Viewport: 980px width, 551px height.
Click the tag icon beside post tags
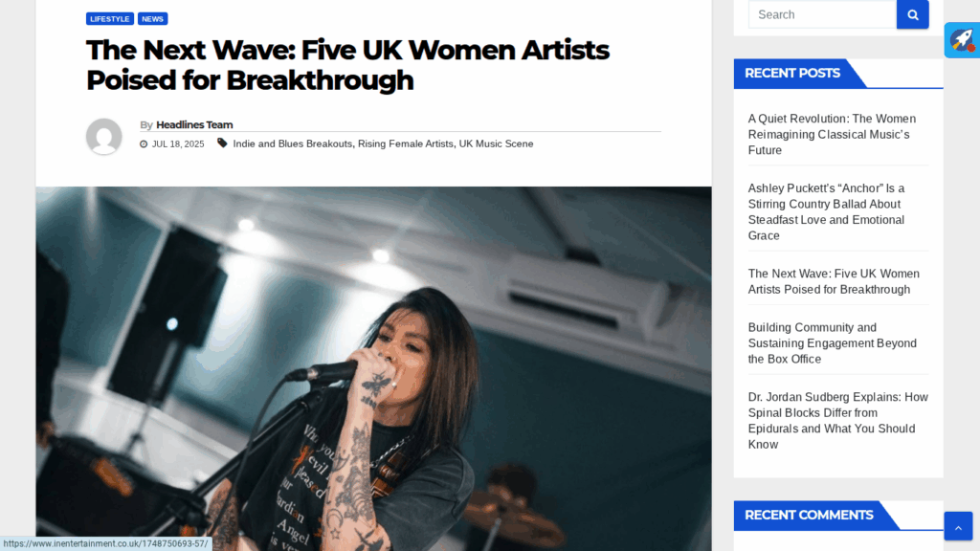[x=222, y=143]
